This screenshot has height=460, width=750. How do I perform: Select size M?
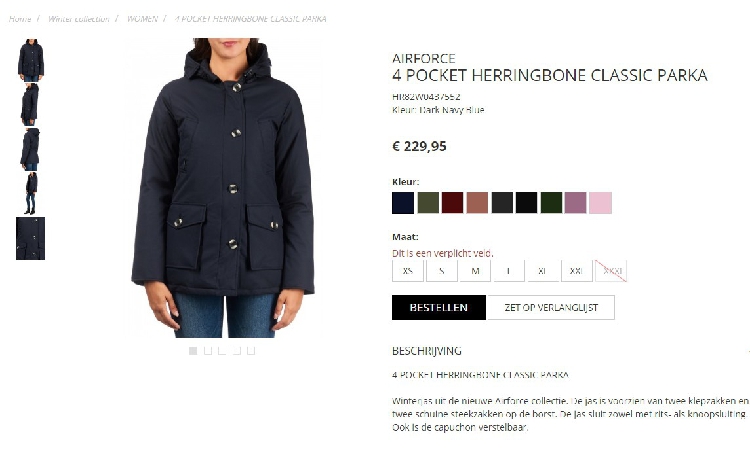[475, 271]
